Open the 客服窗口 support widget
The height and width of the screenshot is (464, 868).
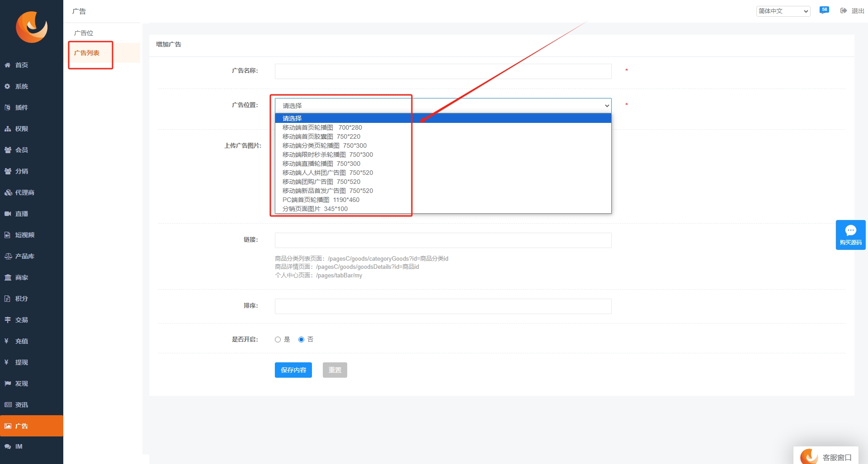pyautogui.click(x=826, y=456)
